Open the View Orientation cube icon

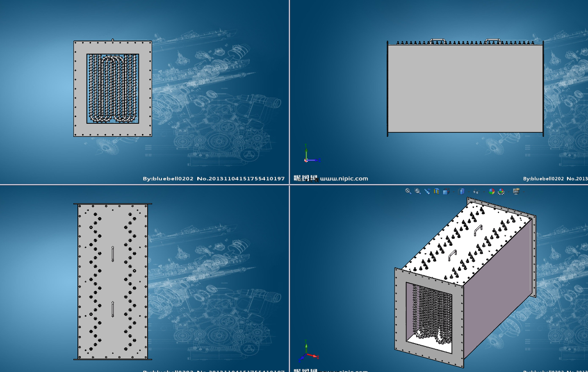(x=446, y=191)
